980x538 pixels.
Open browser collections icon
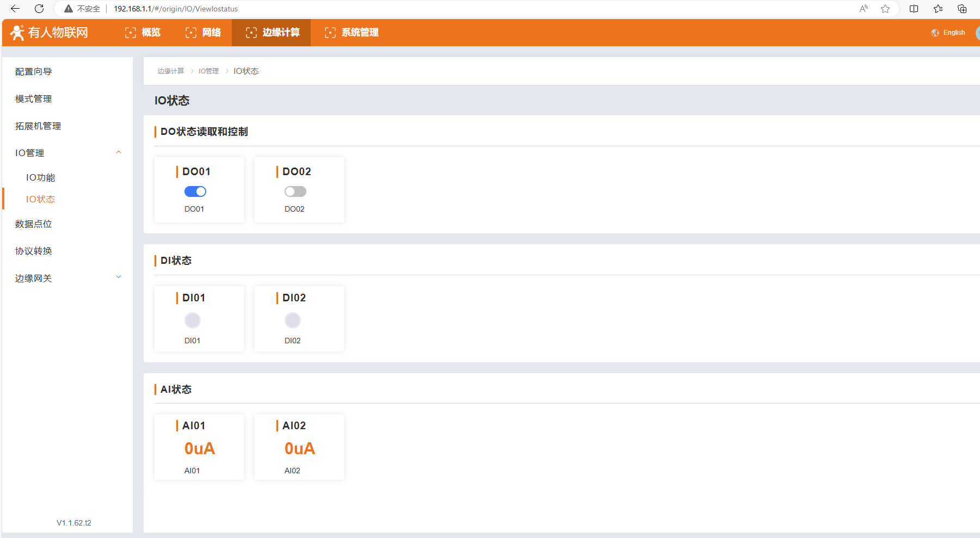pyautogui.click(x=962, y=9)
